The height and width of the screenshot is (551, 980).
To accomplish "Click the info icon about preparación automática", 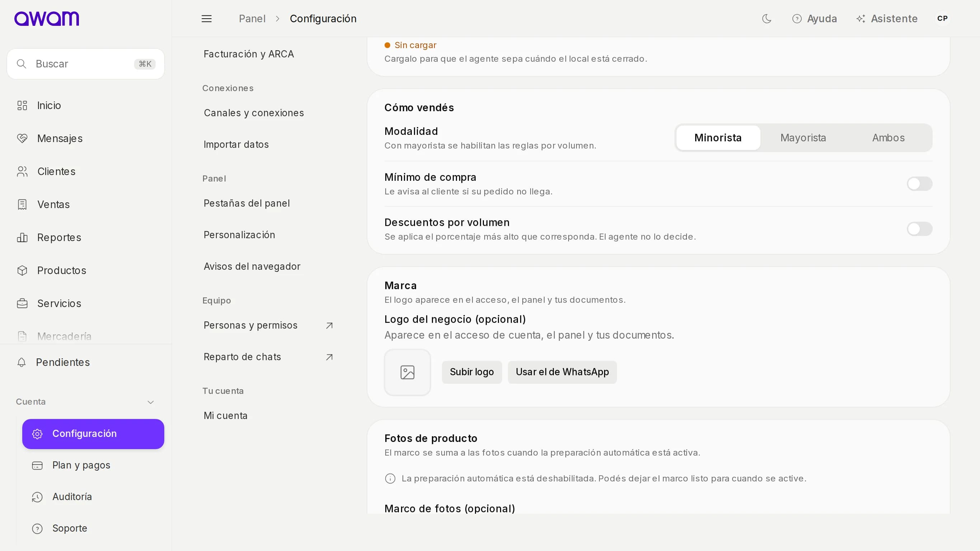I will coord(390,479).
